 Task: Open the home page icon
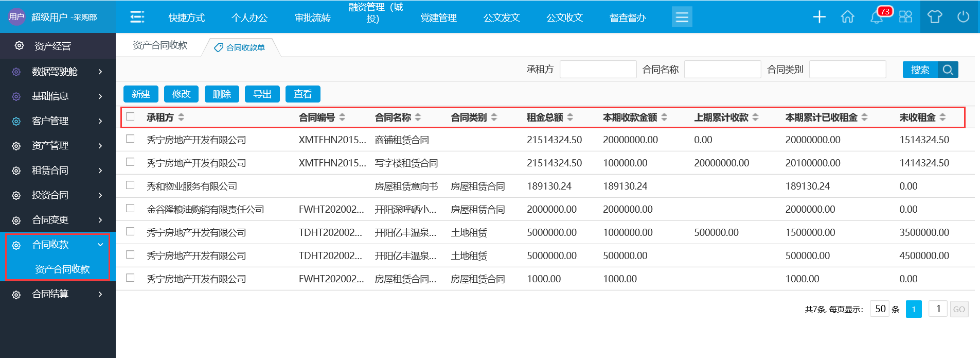pyautogui.click(x=847, y=17)
